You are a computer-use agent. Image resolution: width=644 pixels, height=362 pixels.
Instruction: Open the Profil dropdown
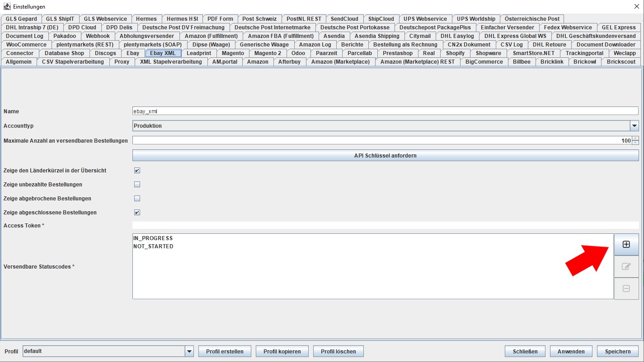tap(189, 351)
